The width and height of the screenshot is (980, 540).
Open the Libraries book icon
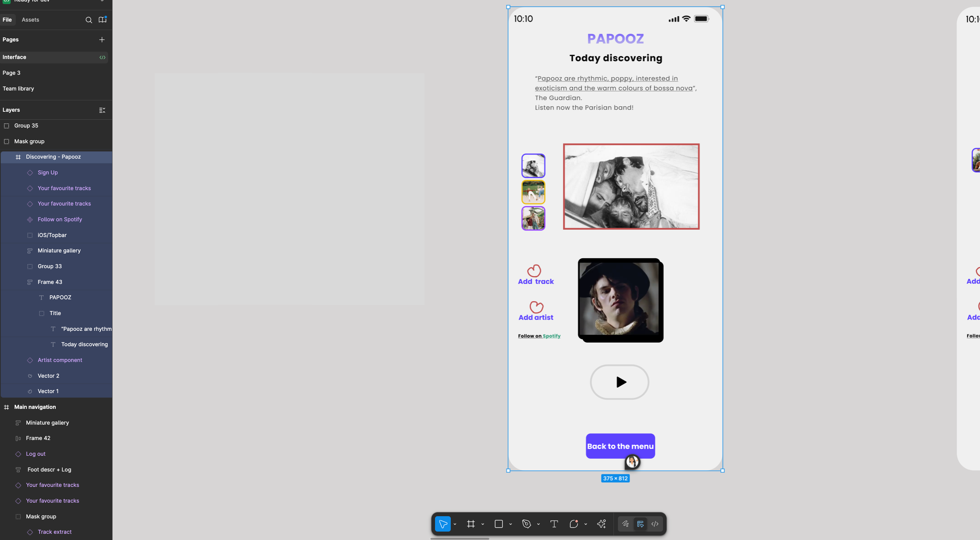[102, 19]
